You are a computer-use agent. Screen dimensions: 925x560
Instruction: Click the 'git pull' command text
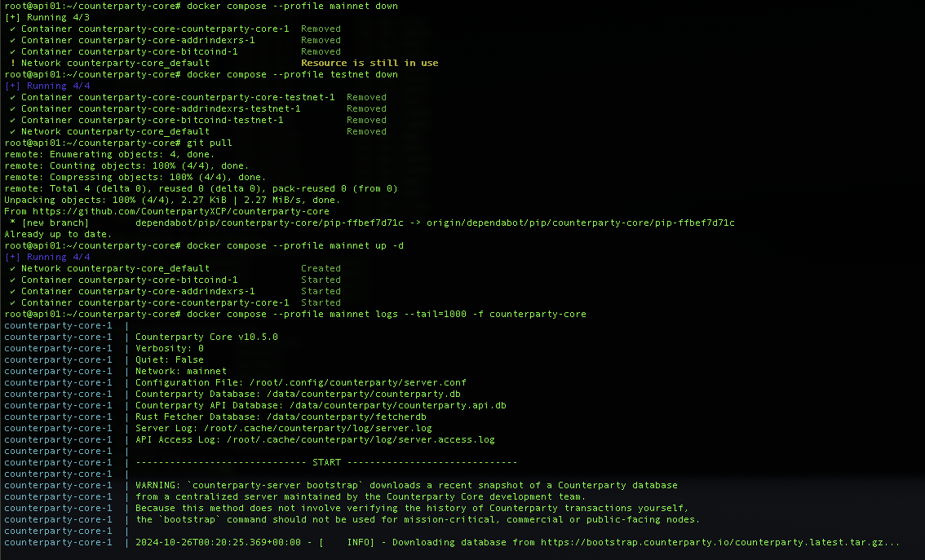[x=210, y=143]
